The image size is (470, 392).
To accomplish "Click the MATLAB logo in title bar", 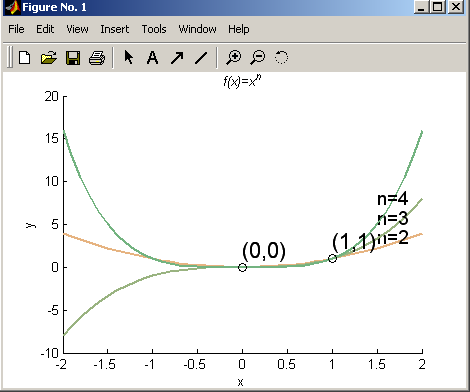I will (13, 7).
